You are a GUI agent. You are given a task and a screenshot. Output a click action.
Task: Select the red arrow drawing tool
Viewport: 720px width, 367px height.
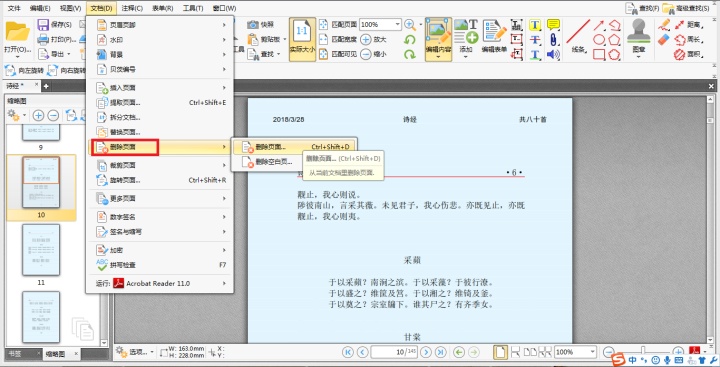(x=599, y=25)
